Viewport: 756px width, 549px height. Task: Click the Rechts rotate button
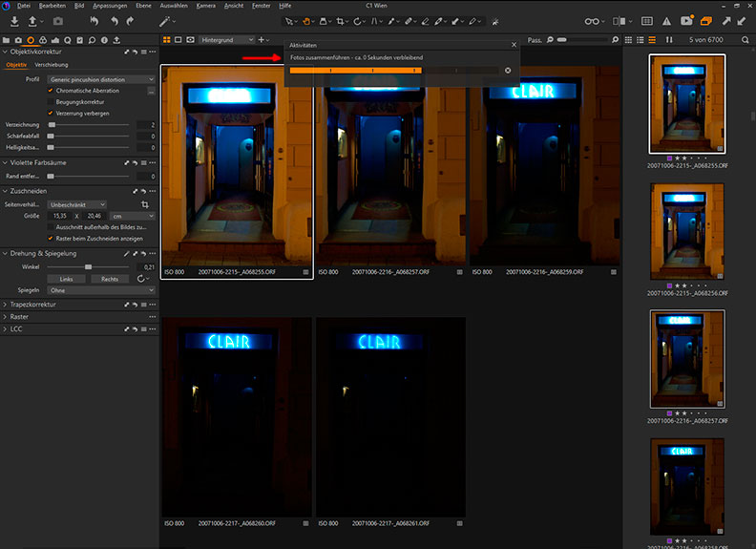coord(110,279)
